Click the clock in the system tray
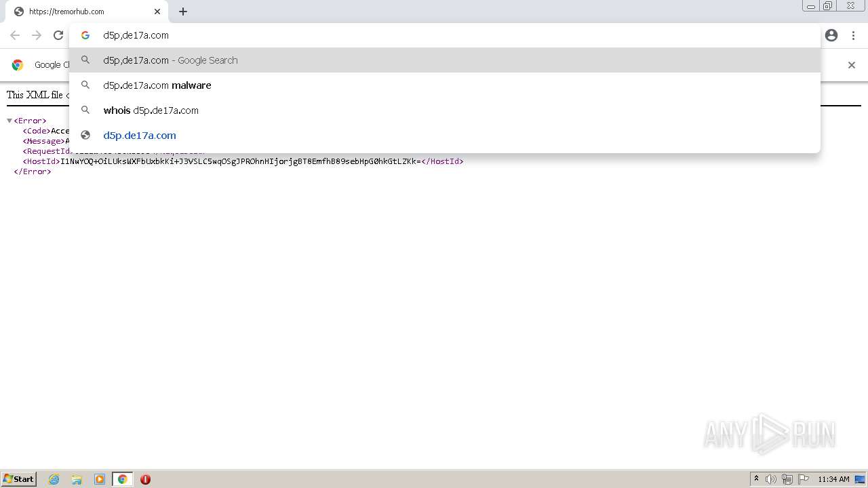Image resolution: width=868 pixels, height=488 pixels. pyautogui.click(x=837, y=479)
